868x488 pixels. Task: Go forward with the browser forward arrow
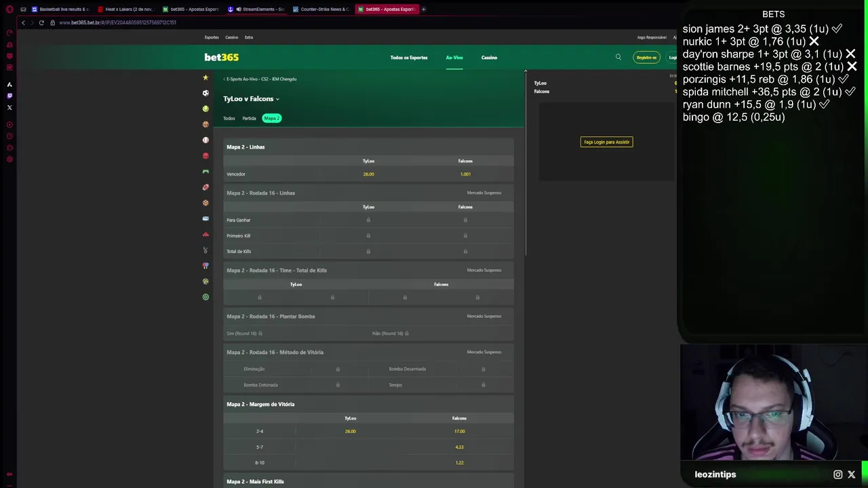click(x=31, y=22)
